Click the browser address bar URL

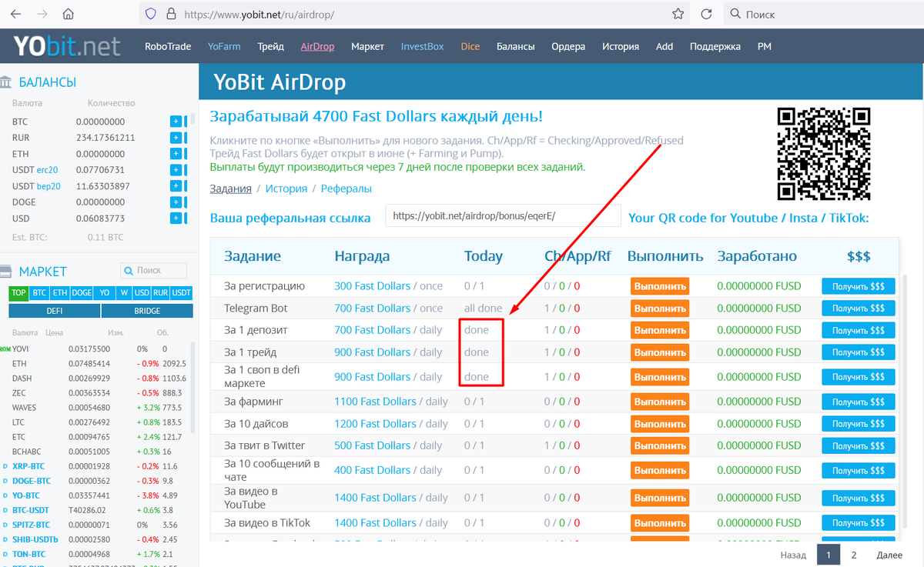(259, 14)
